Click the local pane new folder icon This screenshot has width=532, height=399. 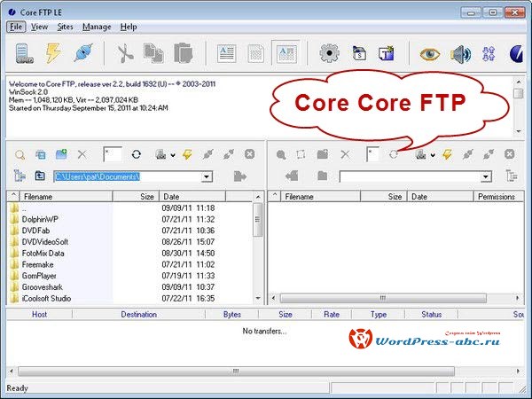point(61,154)
